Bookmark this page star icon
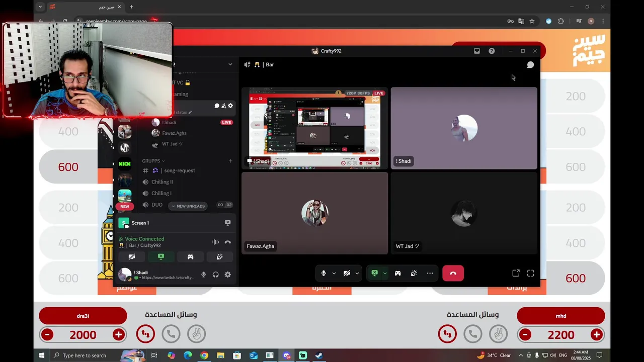Viewport: 644px width, 362px height. click(x=532, y=21)
